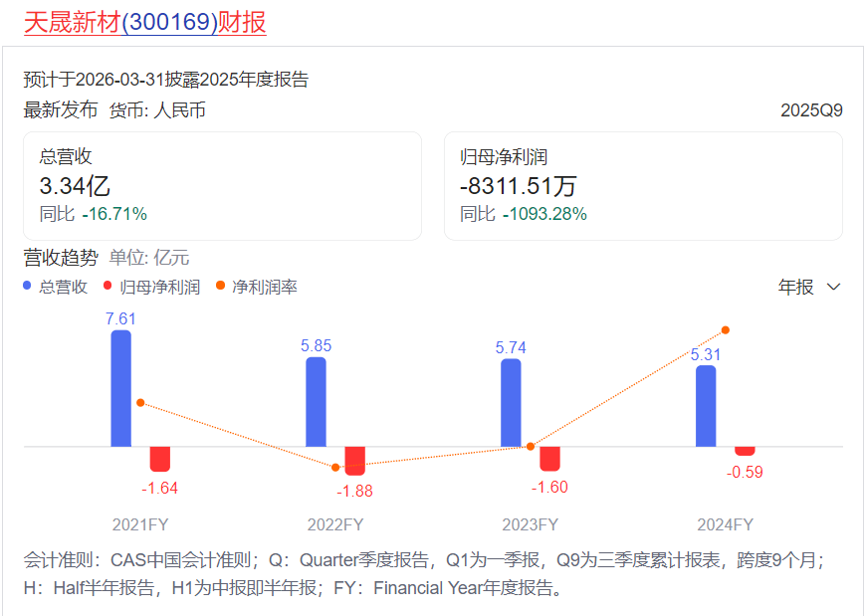This screenshot has width=864, height=616.
Task: Click the 预计于2026-03-31披露2025年度报告 notice
Action: 166,80
